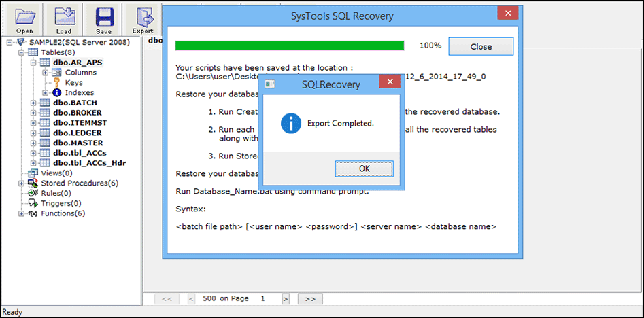The height and width of the screenshot is (318, 644).
Task: Click the dbo.tbl_ACCs table icon
Action: pos(44,153)
